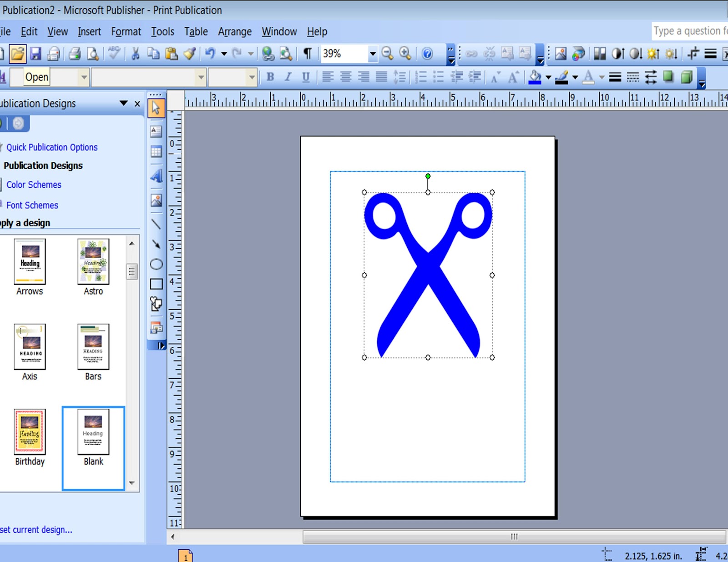
Task: Open the Table menu
Action: pos(196,31)
